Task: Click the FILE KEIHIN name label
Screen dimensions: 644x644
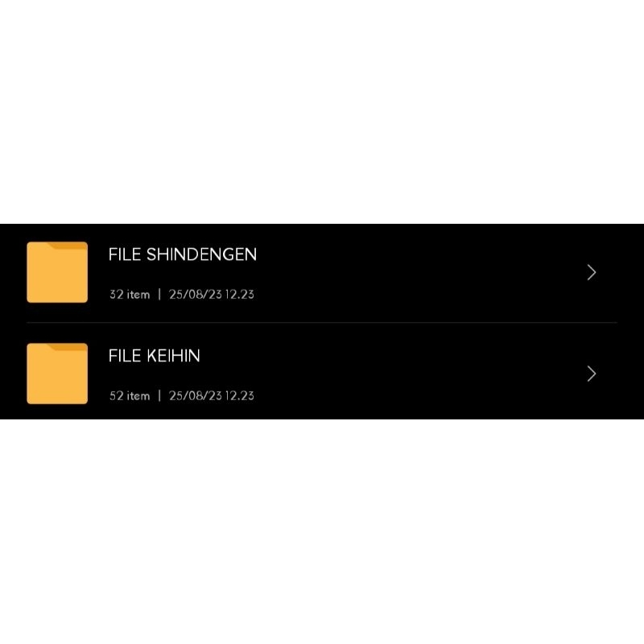Action: (x=154, y=355)
